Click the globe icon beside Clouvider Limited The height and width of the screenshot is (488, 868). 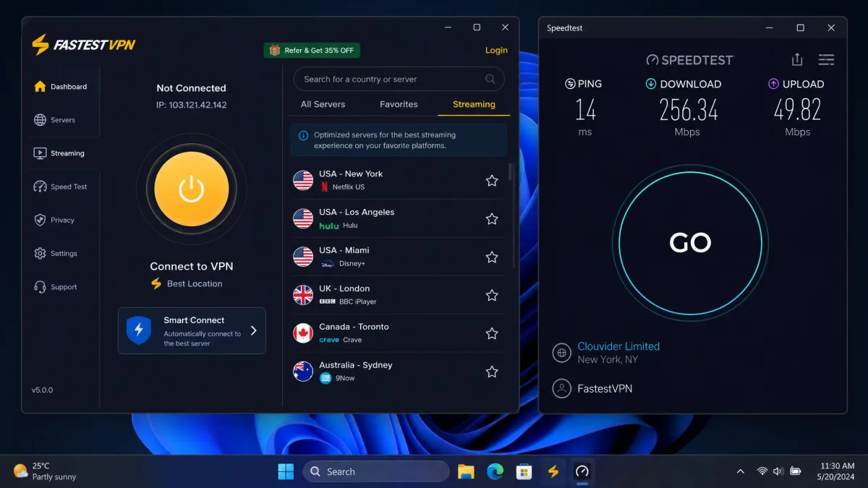point(562,353)
